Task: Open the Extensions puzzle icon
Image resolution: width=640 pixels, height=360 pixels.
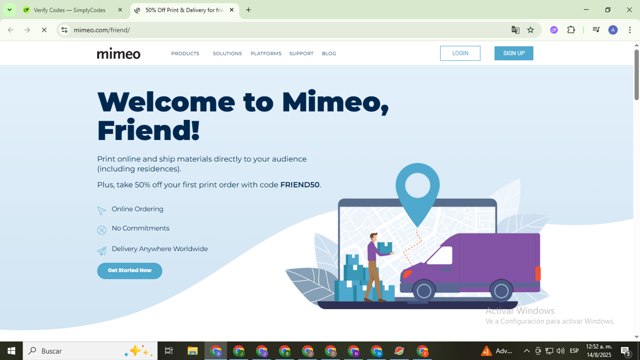Action: 571,30
